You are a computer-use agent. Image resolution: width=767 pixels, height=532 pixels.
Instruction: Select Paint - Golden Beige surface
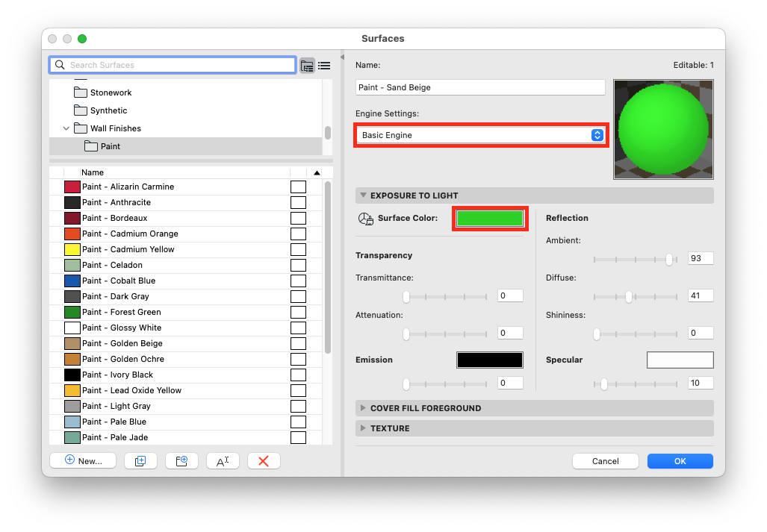[x=186, y=343]
